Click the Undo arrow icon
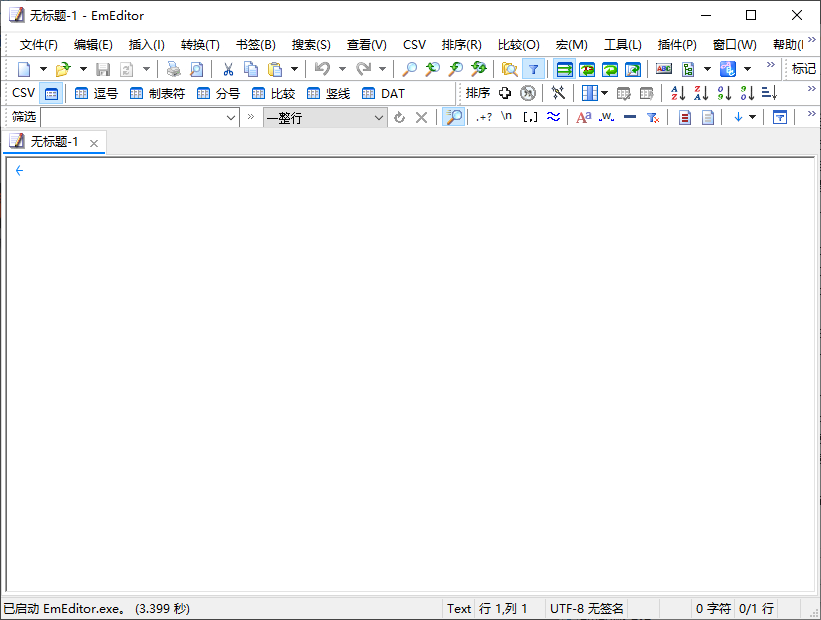The image size is (821, 620). tap(322, 69)
